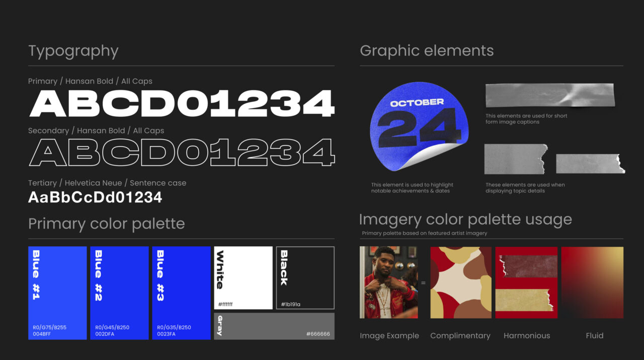Open the Typography section heading

(x=73, y=51)
